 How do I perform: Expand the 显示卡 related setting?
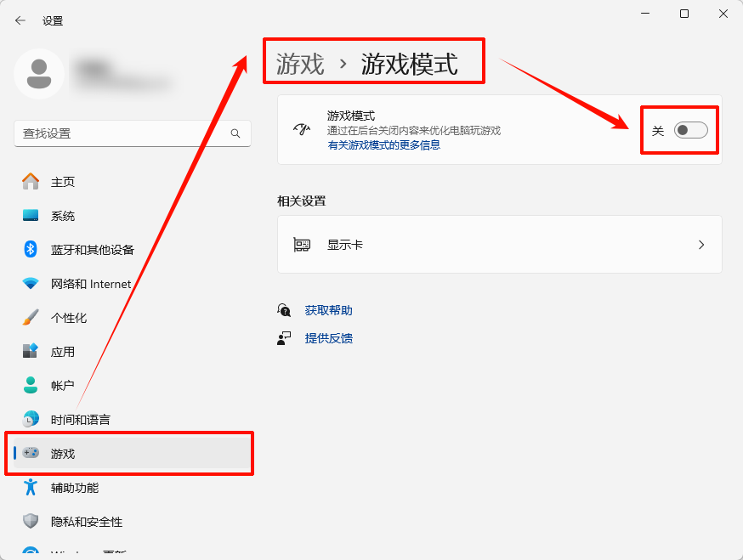click(x=499, y=244)
